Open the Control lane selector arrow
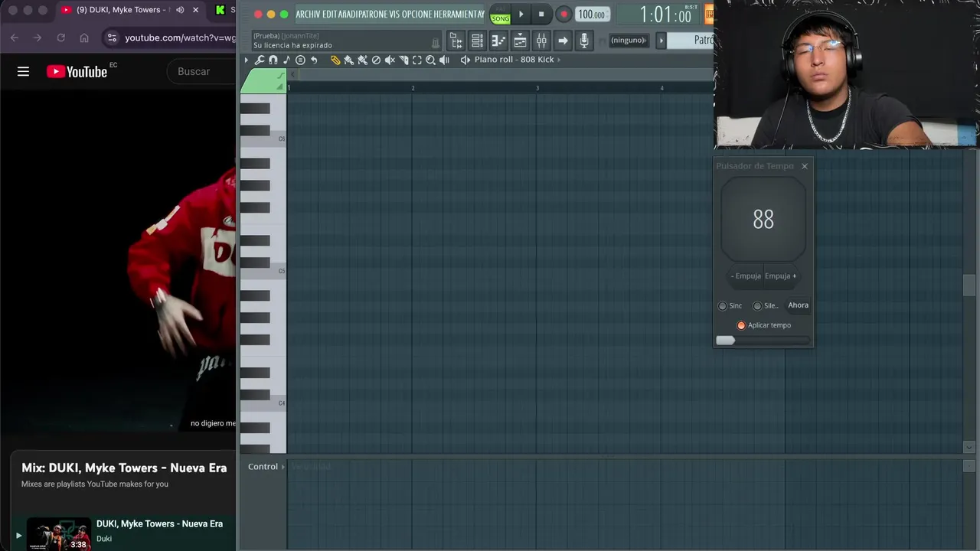Screen dimensions: 980x551 point(283,467)
